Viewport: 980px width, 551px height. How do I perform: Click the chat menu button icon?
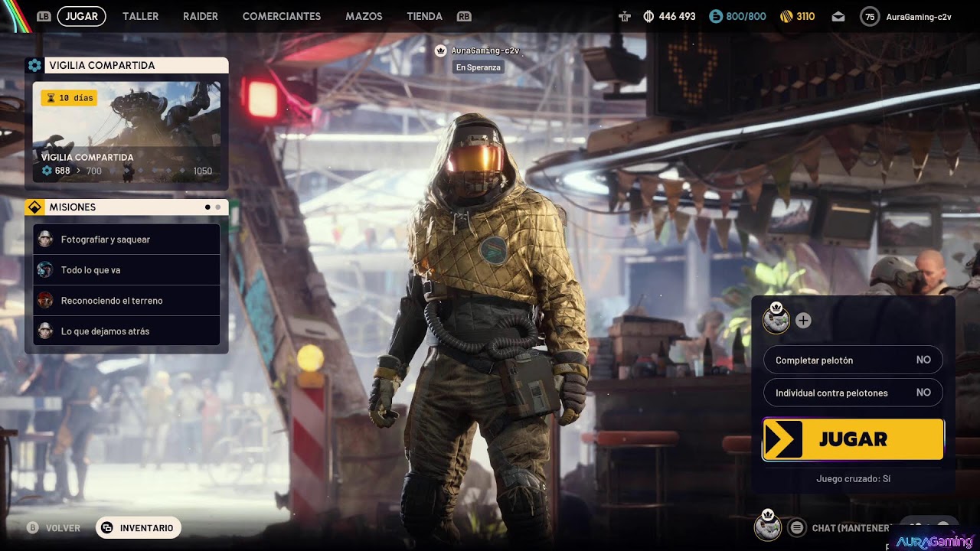797,528
